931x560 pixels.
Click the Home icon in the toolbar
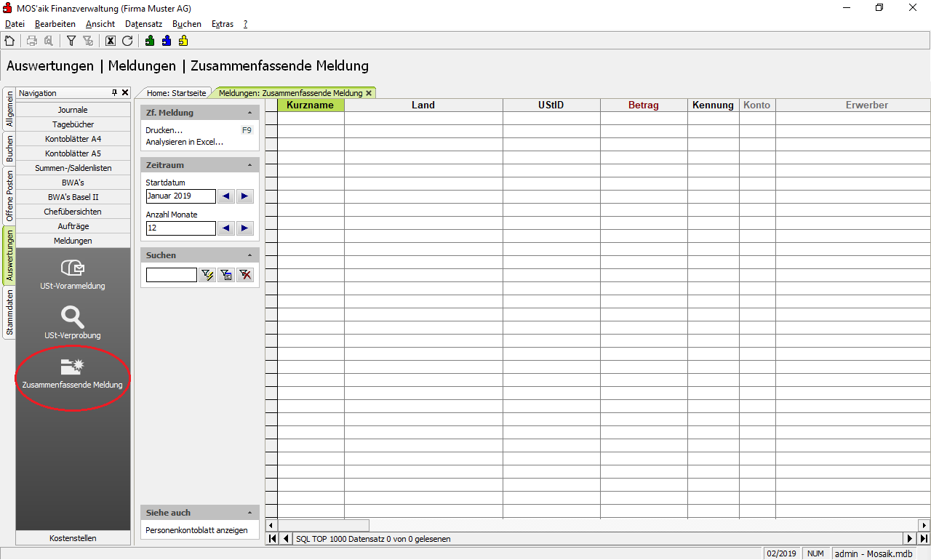click(x=9, y=41)
